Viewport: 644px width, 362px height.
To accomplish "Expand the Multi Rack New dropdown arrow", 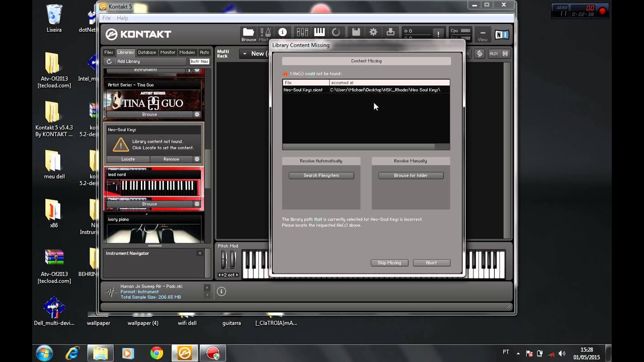I will pyautogui.click(x=245, y=54).
